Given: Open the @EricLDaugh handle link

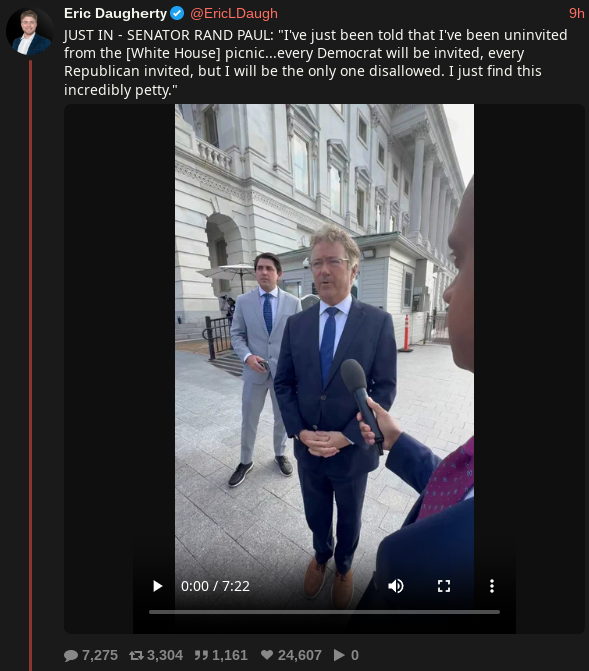Looking at the screenshot, I should coord(234,13).
